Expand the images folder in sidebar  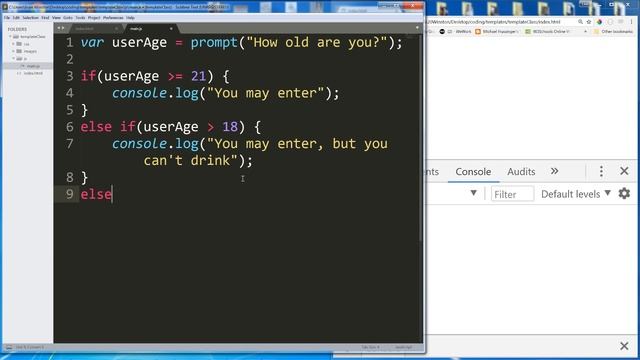point(13,51)
